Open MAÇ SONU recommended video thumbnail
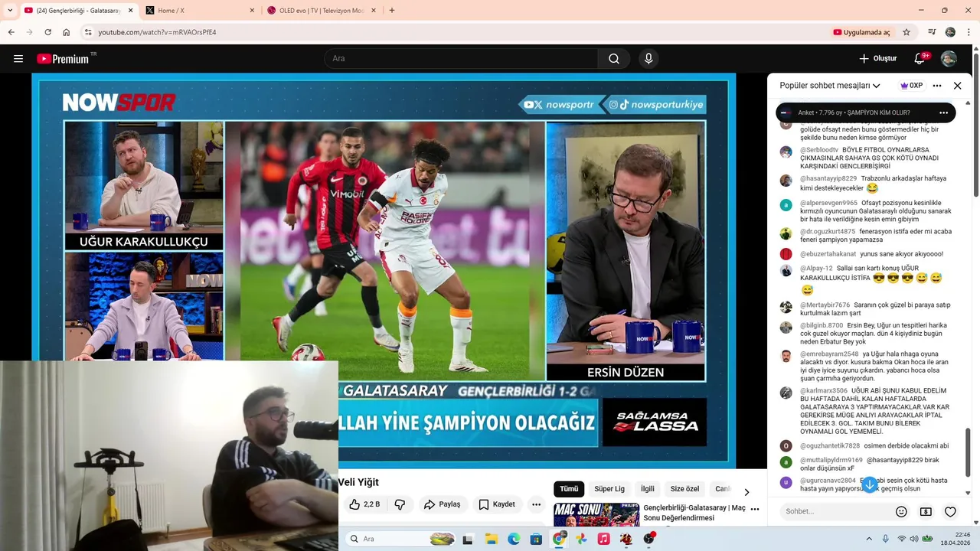 pos(596,515)
